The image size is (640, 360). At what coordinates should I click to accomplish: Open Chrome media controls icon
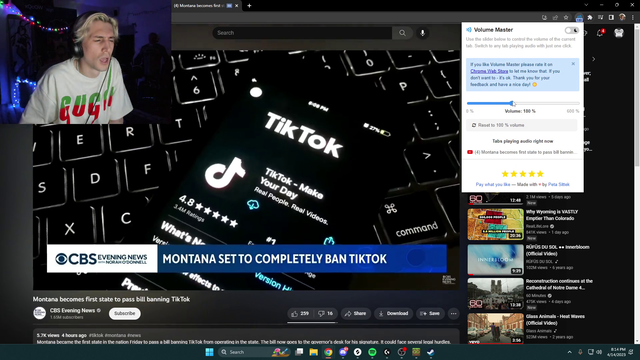coord(600,18)
